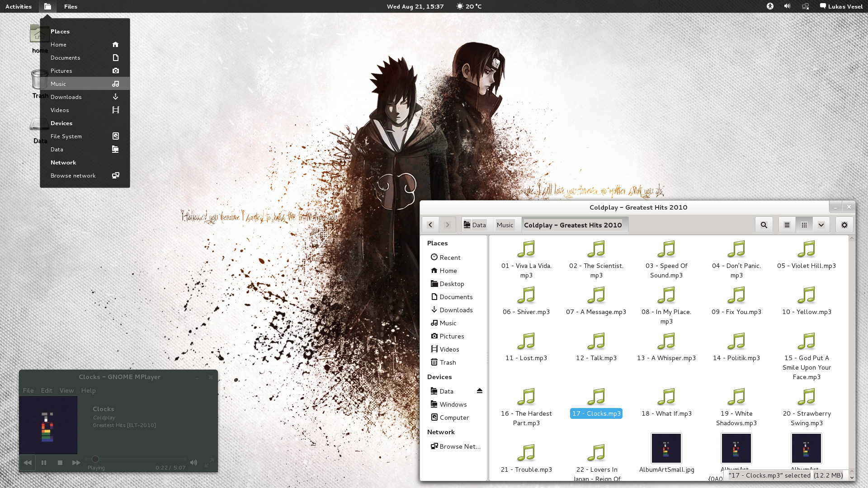Select the file 05 - Violet Hill.mp3
Screen dimensions: 868x488
[807, 255]
